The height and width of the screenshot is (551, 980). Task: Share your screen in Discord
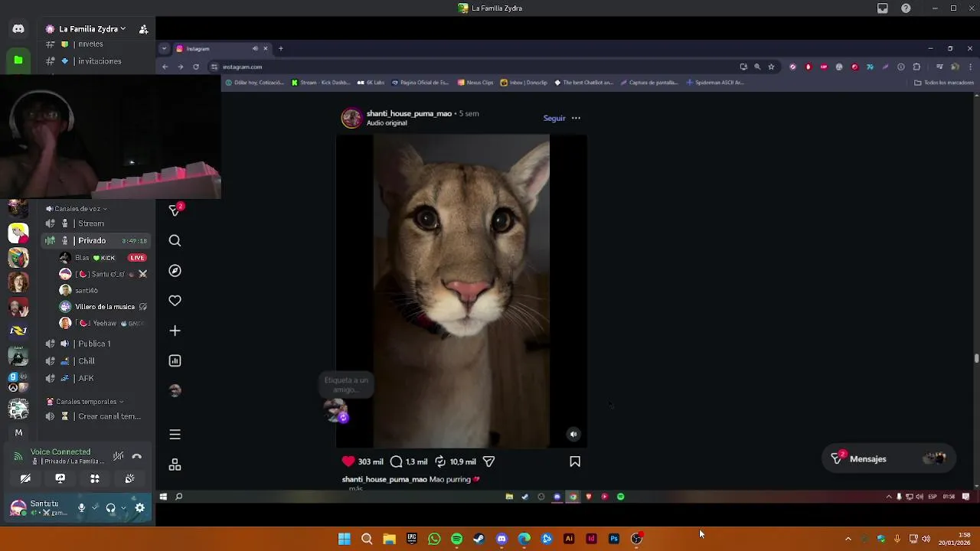tap(60, 478)
